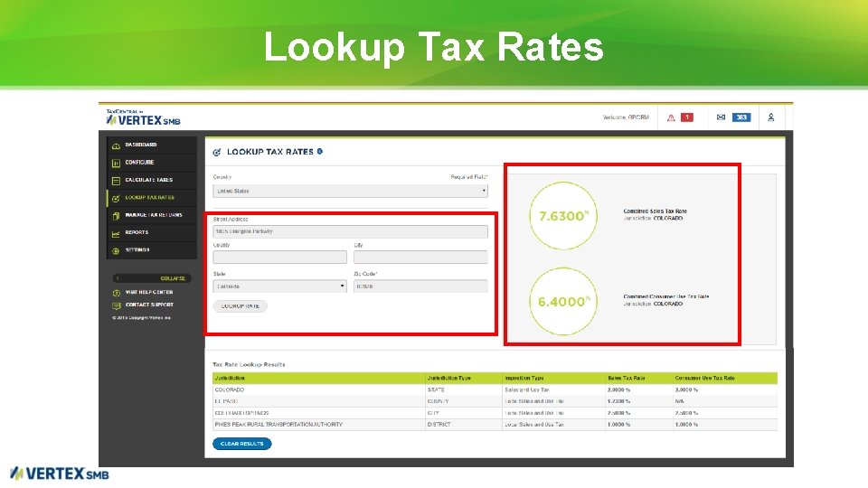Click the Sales Tax Rate column header
The image size is (868, 488).
click(x=639, y=379)
